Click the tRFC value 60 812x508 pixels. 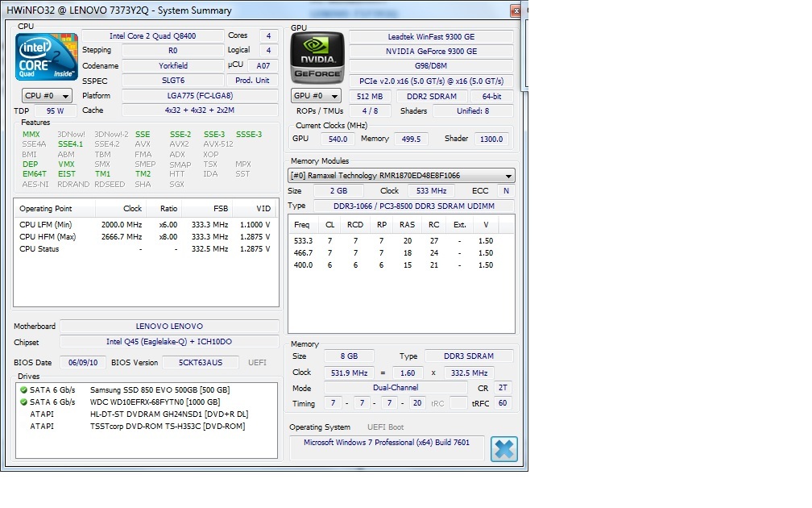click(x=503, y=403)
